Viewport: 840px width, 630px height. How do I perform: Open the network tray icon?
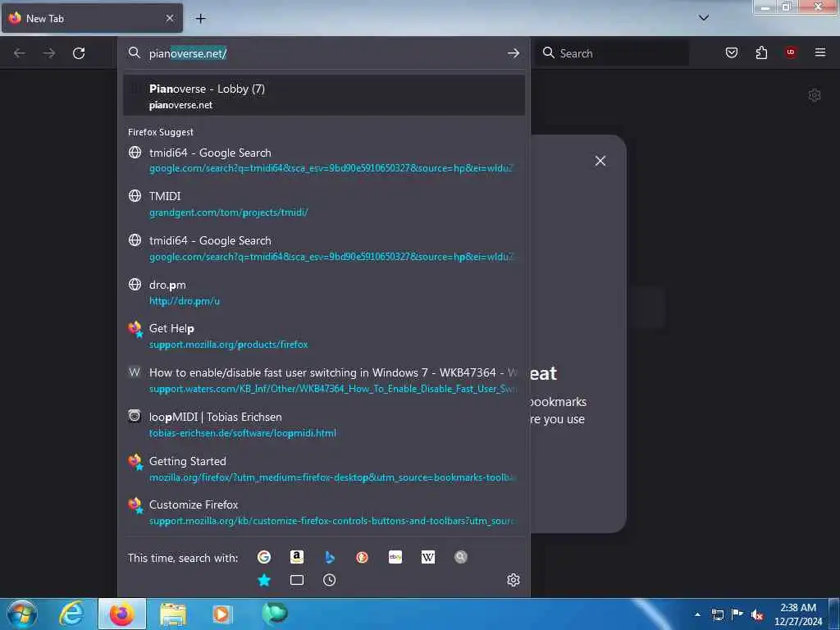pyautogui.click(x=718, y=614)
